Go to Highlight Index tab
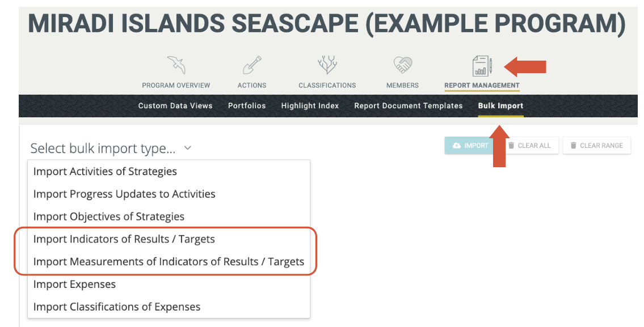Viewport: 644px width, 327px height. pos(310,106)
